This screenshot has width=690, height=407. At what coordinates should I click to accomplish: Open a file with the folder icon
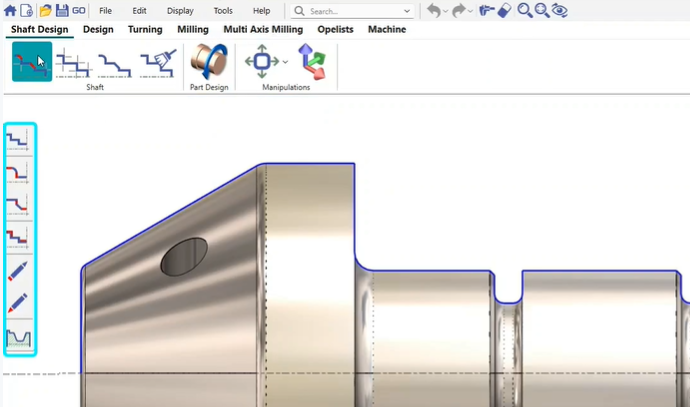pyautogui.click(x=45, y=11)
